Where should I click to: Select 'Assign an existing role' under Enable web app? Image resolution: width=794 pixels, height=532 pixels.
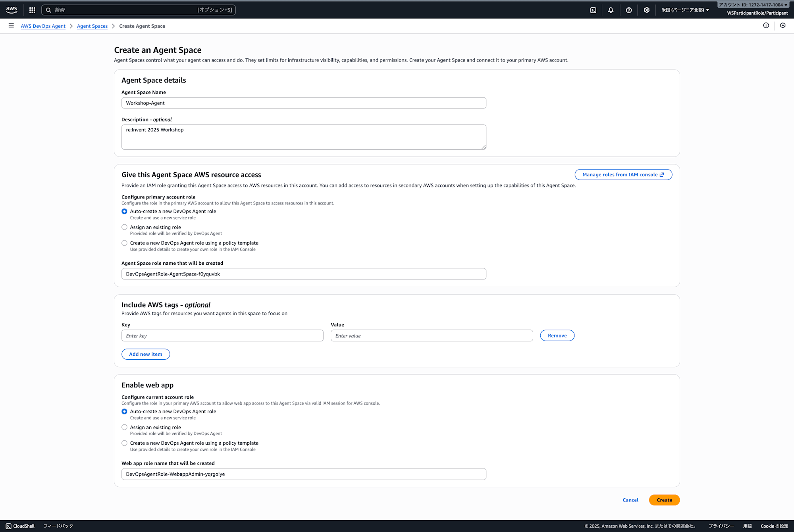coord(124,427)
